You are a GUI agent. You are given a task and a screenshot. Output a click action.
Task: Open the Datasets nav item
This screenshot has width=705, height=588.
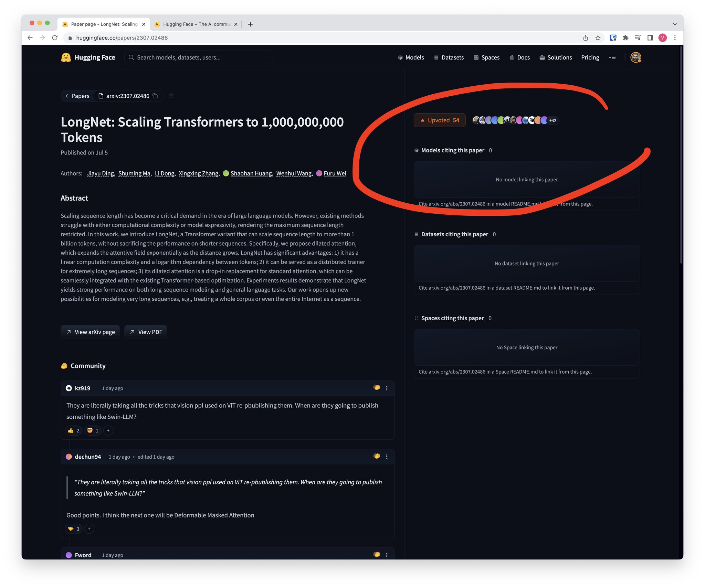coord(449,57)
